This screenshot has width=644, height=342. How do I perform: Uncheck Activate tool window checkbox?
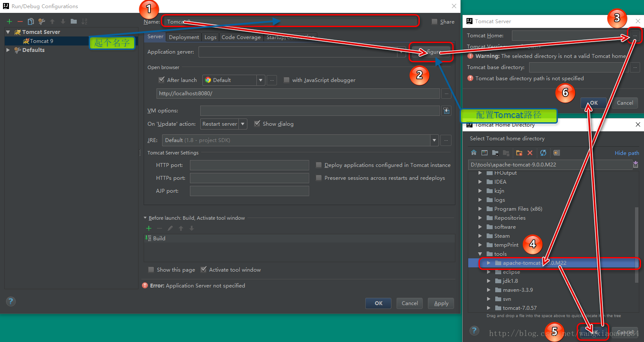click(x=204, y=269)
